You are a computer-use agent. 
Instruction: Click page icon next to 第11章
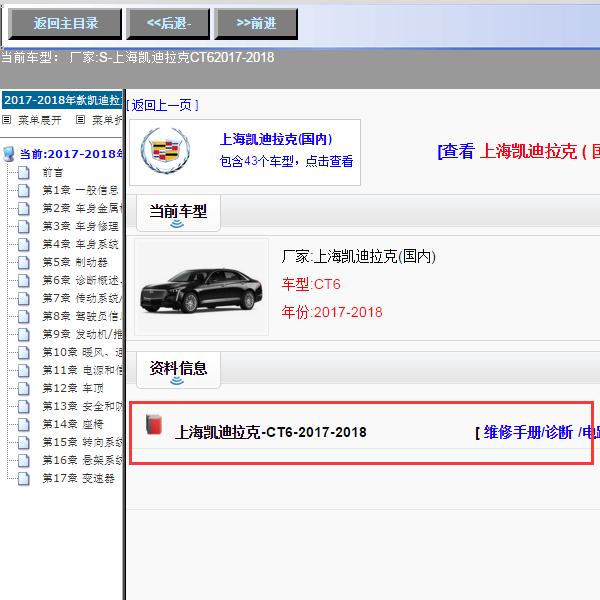click(x=24, y=370)
